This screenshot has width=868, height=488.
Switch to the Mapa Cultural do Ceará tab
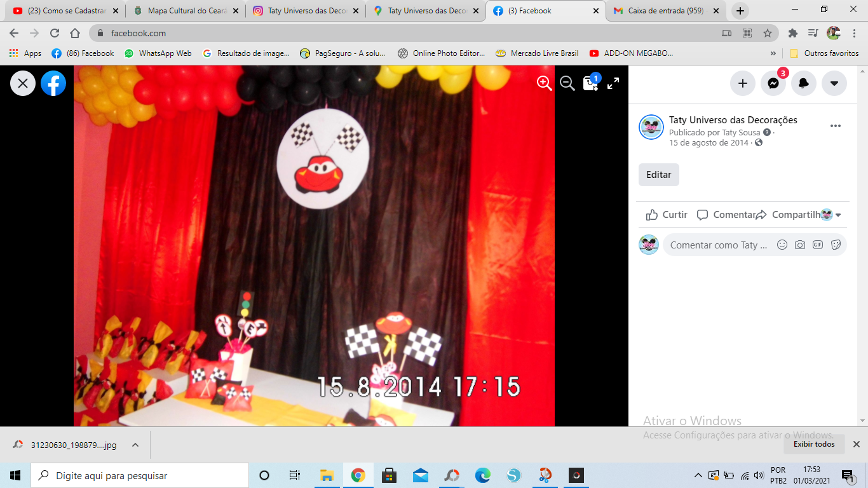[x=187, y=11]
